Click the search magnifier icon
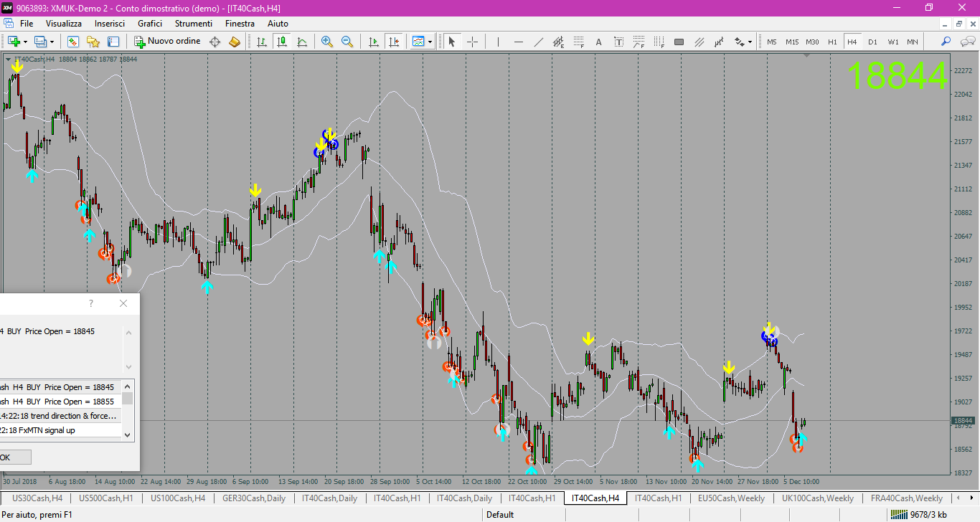Viewport: 980px width, 522px height. [946, 42]
